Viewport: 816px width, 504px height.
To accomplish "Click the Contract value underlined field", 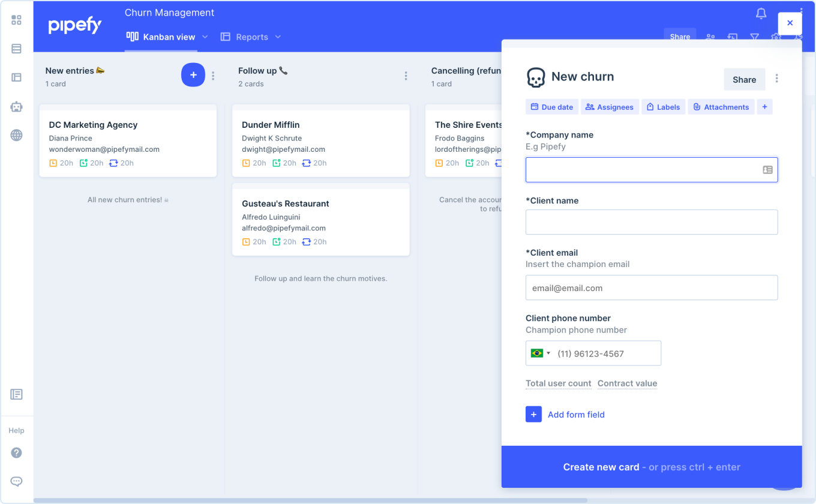I will point(627,383).
